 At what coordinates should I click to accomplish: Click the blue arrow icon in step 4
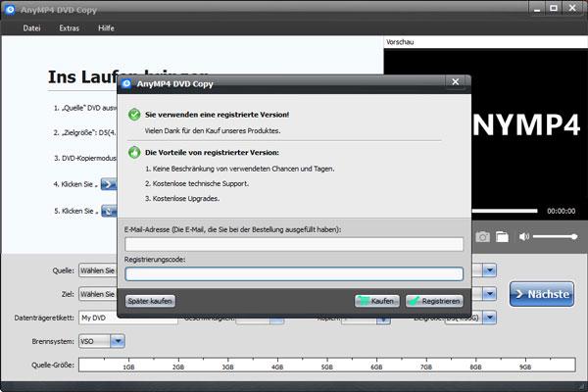click(109, 184)
